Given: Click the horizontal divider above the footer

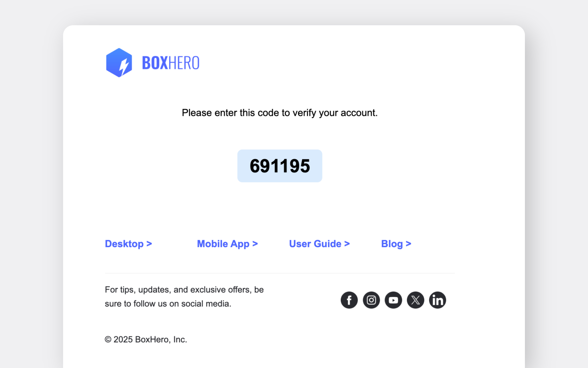Looking at the screenshot, I should click(x=279, y=273).
